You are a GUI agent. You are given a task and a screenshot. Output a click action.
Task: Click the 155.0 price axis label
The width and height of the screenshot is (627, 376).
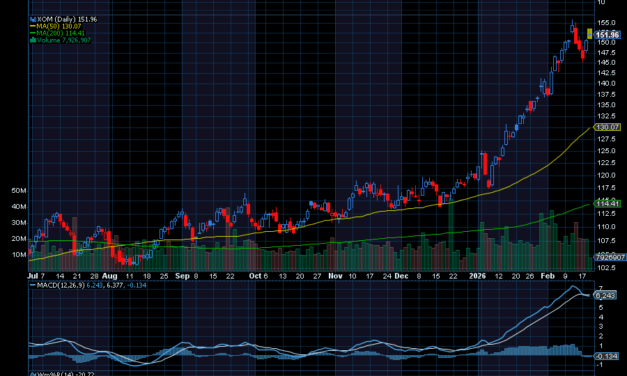pyautogui.click(x=606, y=23)
